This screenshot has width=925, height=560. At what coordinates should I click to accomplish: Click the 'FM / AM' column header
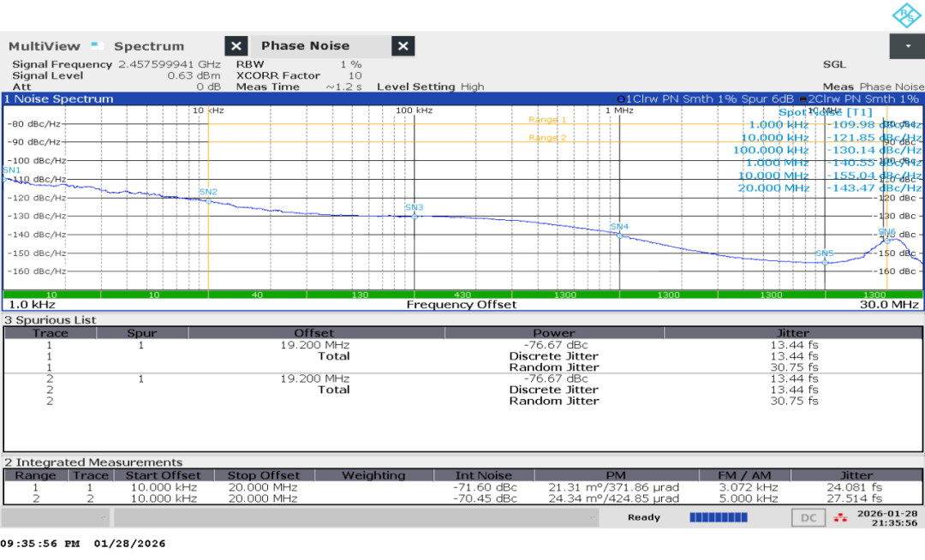(x=744, y=475)
